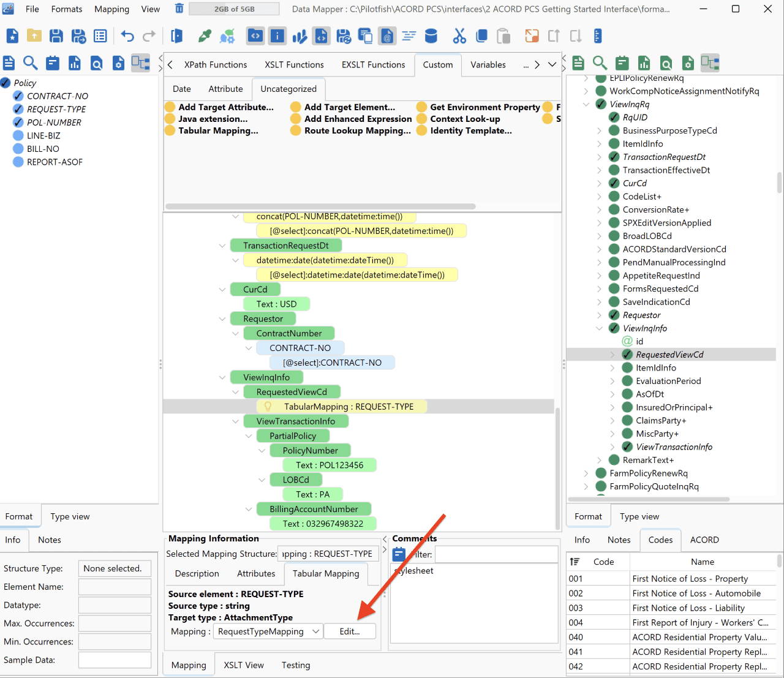This screenshot has width=784, height=678.
Task: Toggle the source panel tree view button
Action: point(141,63)
